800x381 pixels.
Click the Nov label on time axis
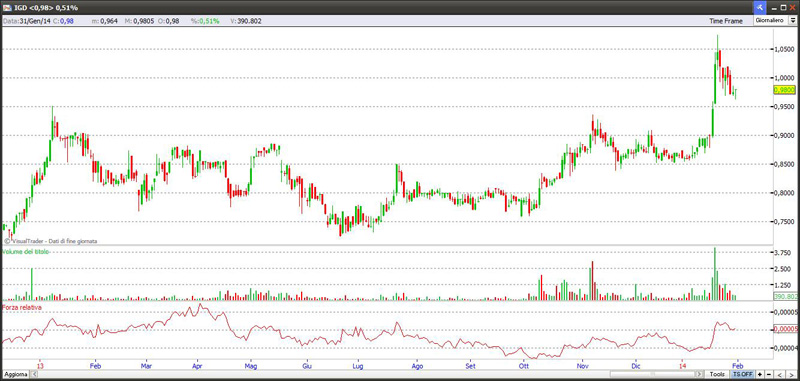click(583, 366)
